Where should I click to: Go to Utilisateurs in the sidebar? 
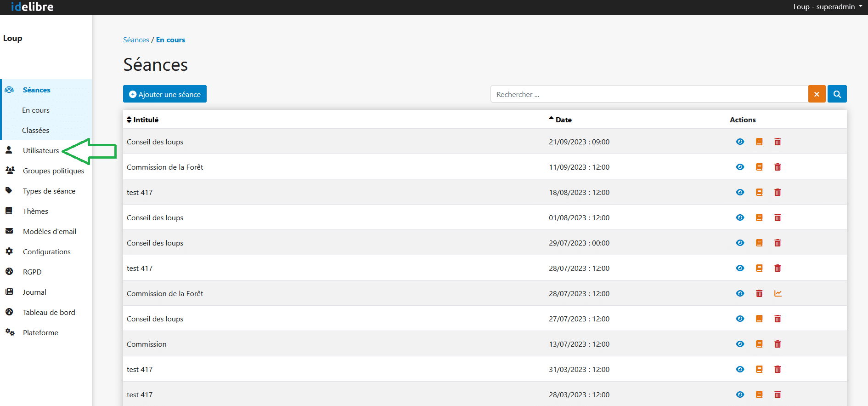[41, 150]
